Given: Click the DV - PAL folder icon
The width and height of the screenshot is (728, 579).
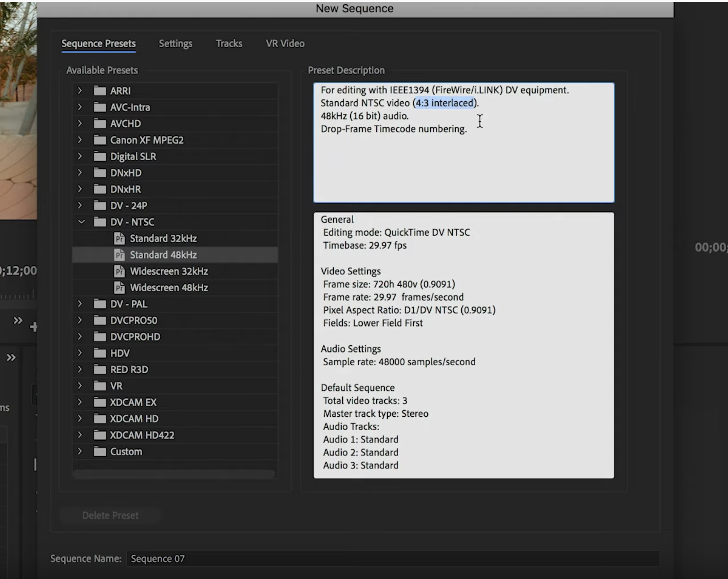Looking at the screenshot, I should click(100, 304).
